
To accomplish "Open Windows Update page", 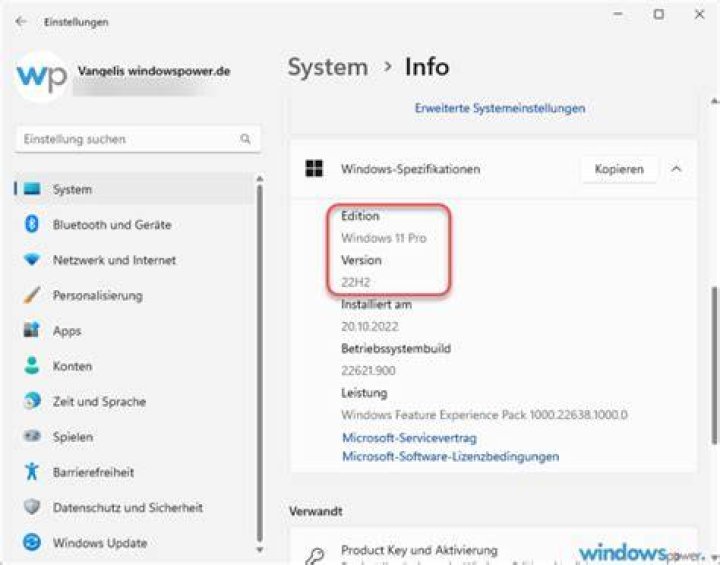I will 134,542.
